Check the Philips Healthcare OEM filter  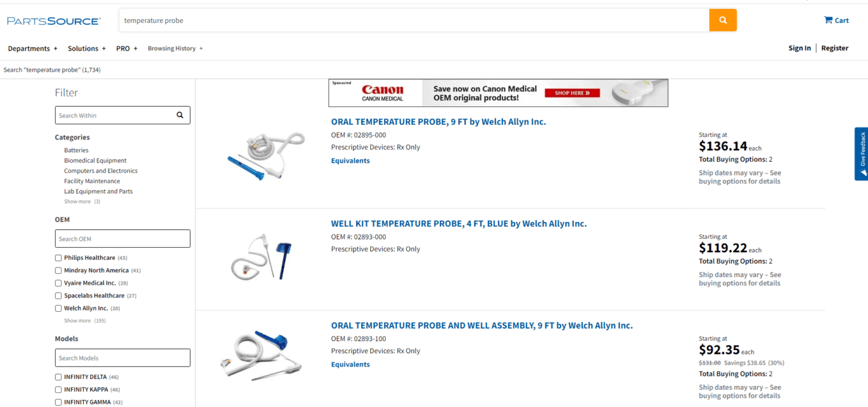(x=58, y=258)
